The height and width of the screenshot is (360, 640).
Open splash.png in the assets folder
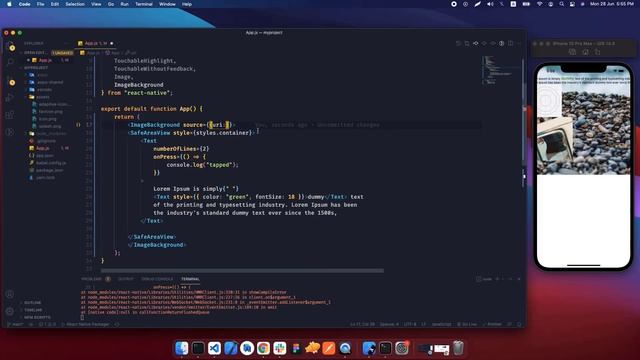pos(49,126)
